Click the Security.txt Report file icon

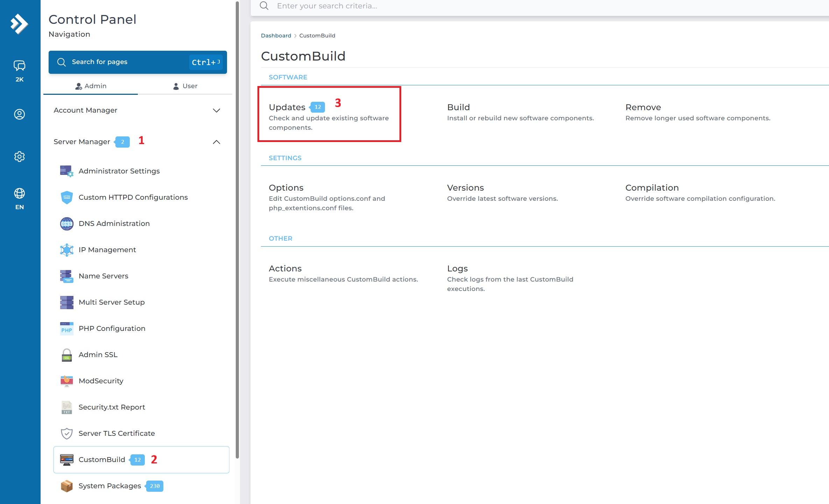(66, 407)
